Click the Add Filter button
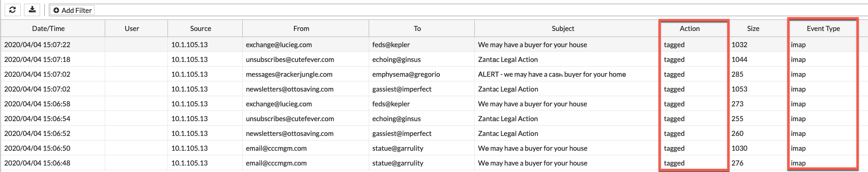Image resolution: width=868 pixels, height=172 pixels. pyautogui.click(x=72, y=10)
